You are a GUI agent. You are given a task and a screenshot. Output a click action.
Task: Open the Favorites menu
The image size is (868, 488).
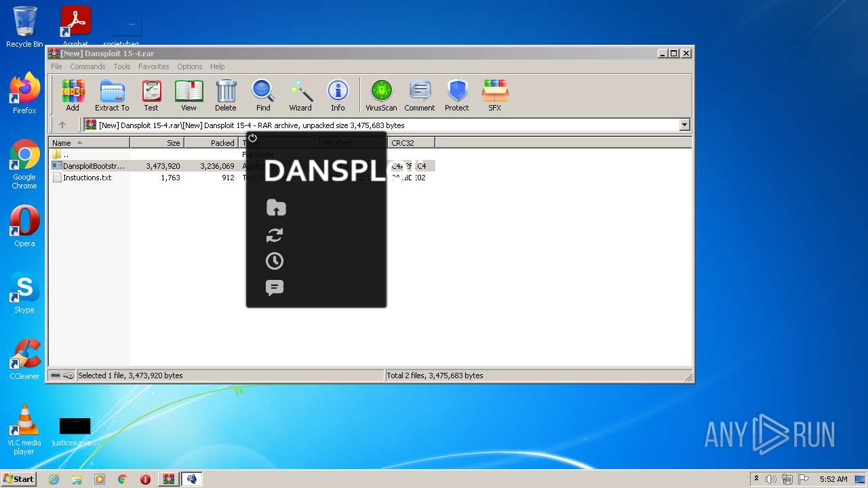click(154, 66)
